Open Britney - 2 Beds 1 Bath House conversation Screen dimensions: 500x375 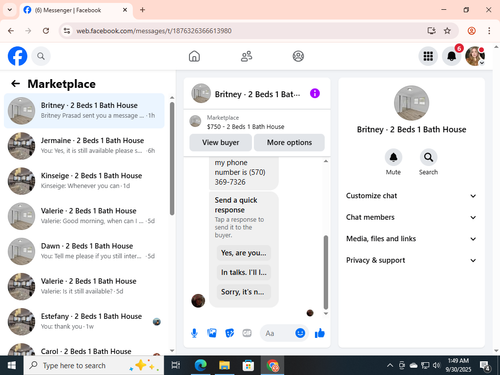pos(84,111)
